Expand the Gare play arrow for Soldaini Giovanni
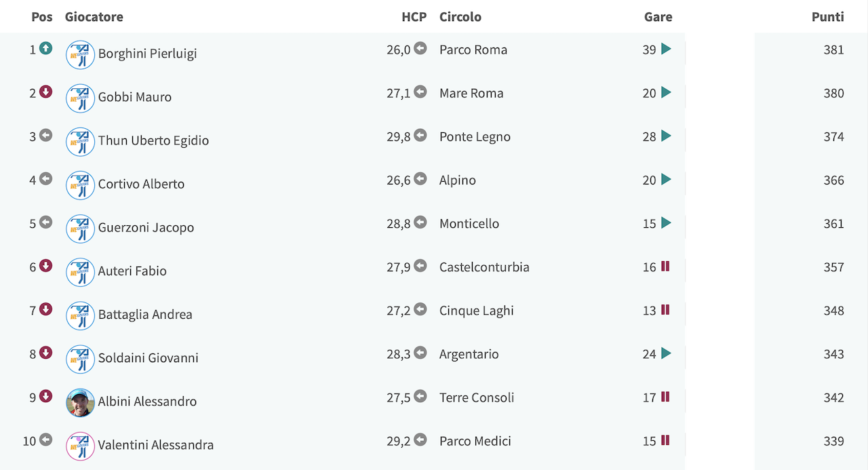Image resolution: width=868 pixels, height=470 pixels. pos(666,353)
